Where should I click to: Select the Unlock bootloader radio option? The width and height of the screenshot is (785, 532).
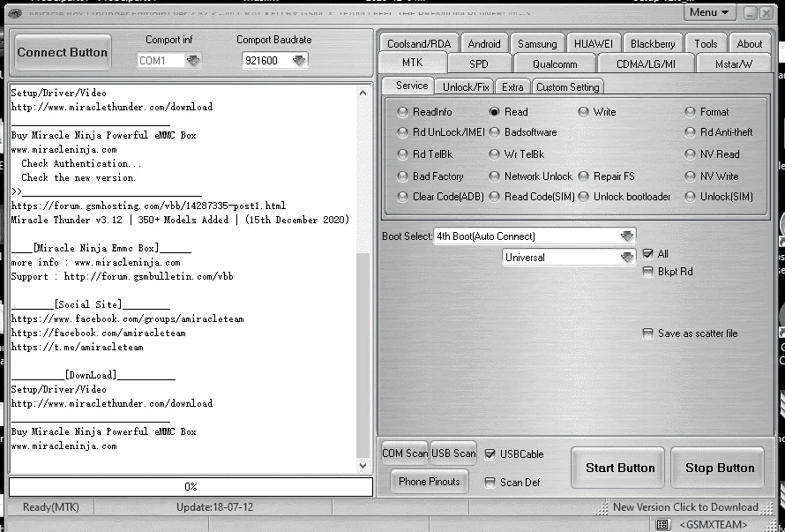pos(583,197)
